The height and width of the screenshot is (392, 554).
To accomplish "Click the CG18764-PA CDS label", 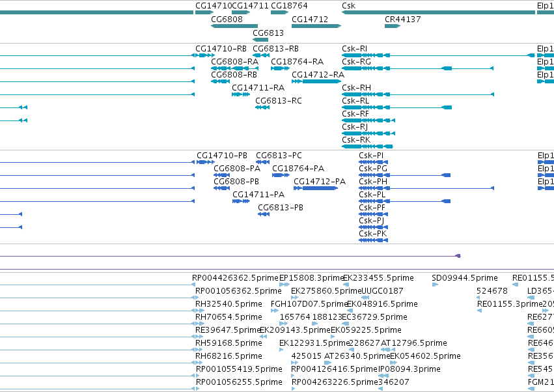I will [x=298, y=169].
